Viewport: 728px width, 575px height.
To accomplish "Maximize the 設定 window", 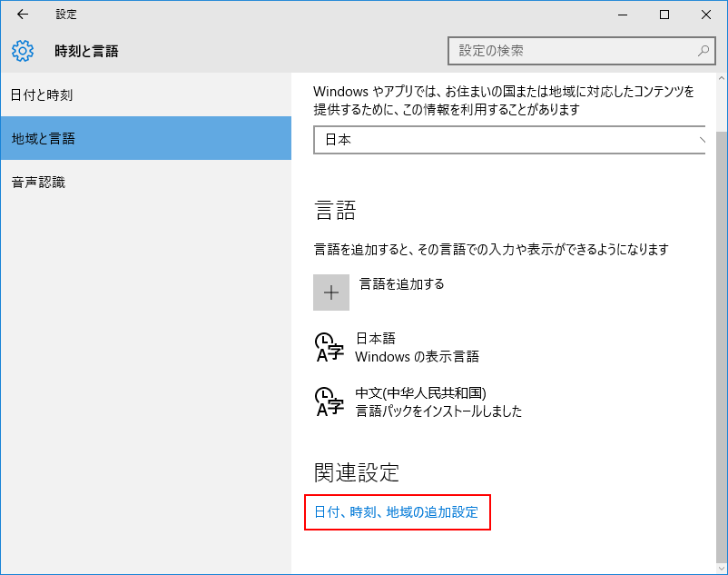I will point(664,15).
